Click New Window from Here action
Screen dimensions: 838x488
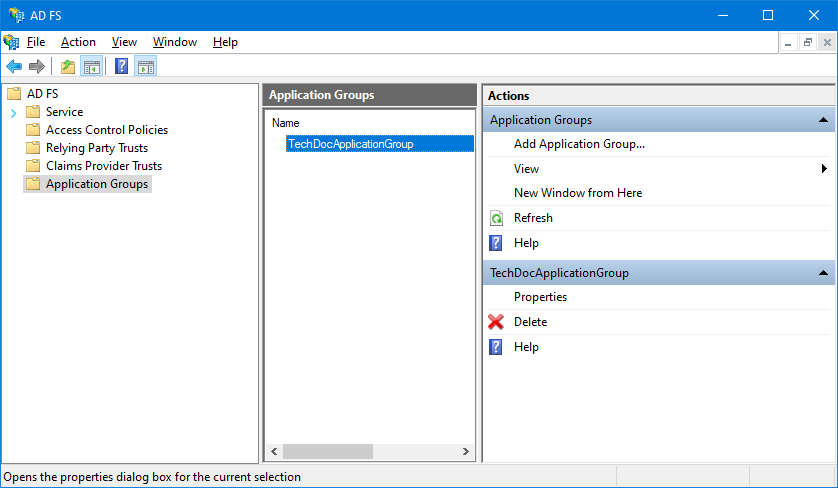(x=578, y=193)
